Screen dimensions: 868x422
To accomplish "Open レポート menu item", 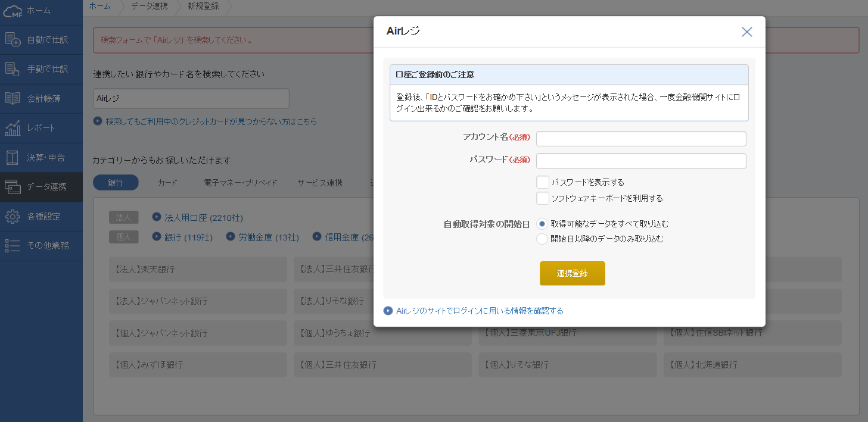I will pos(41,128).
